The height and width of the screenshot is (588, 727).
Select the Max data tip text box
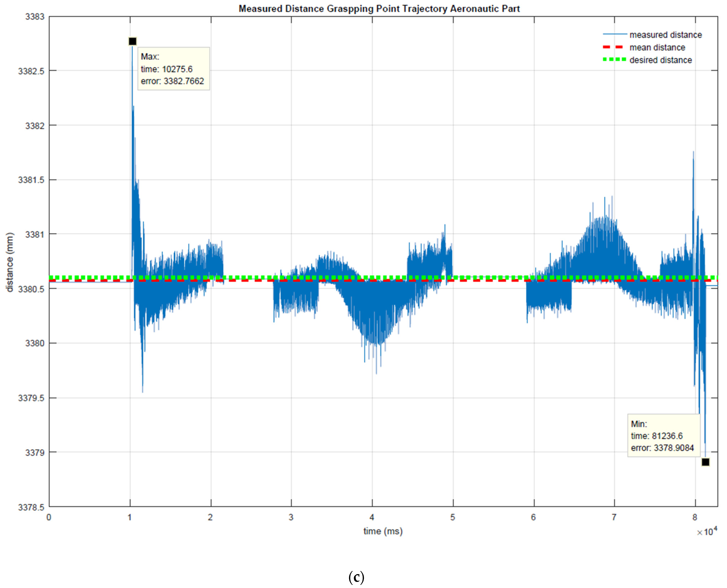point(173,69)
